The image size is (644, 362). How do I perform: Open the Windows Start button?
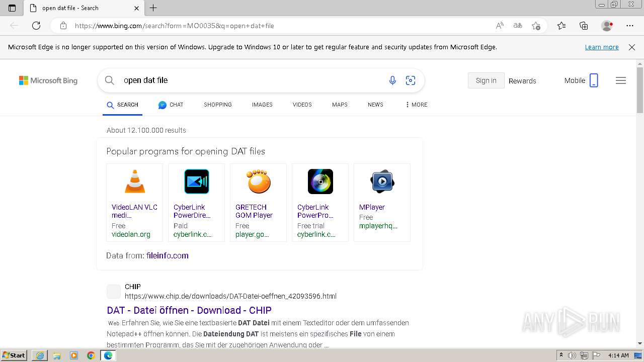(x=14, y=355)
